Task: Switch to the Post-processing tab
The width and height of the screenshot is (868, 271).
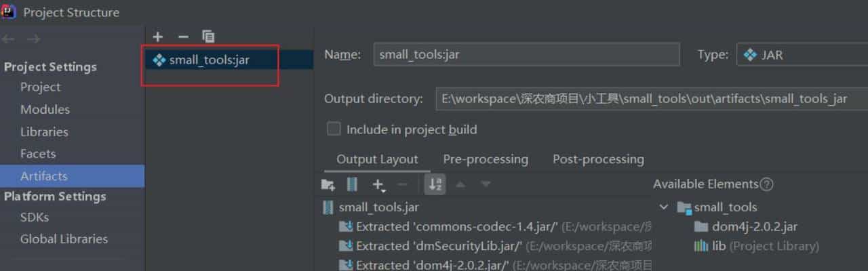Action: (598, 159)
